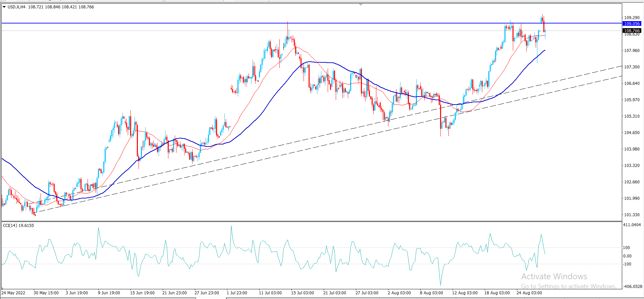Screen dimensions: 644x299
Task: Click the 109.290 price axis label
Action: (631, 17)
